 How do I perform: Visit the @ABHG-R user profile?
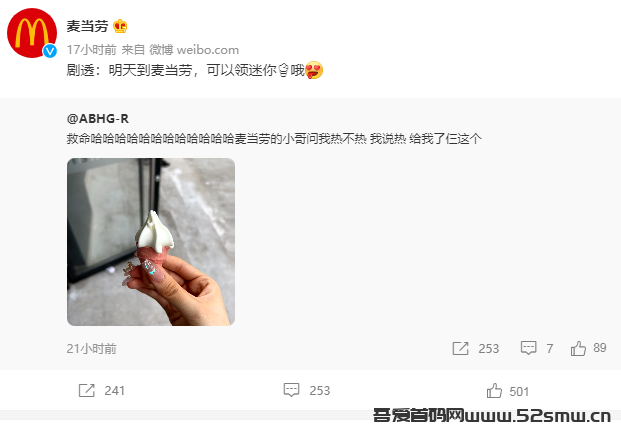coord(98,118)
